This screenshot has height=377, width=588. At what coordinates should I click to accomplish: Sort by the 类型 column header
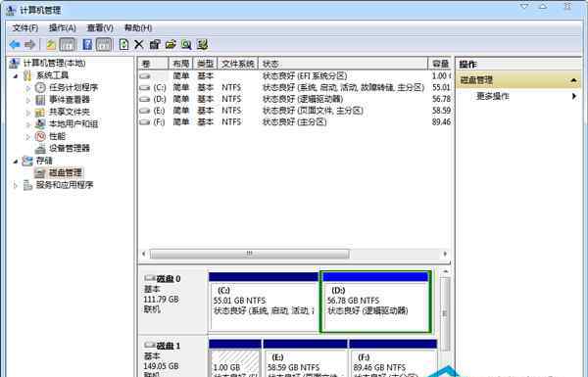click(205, 64)
